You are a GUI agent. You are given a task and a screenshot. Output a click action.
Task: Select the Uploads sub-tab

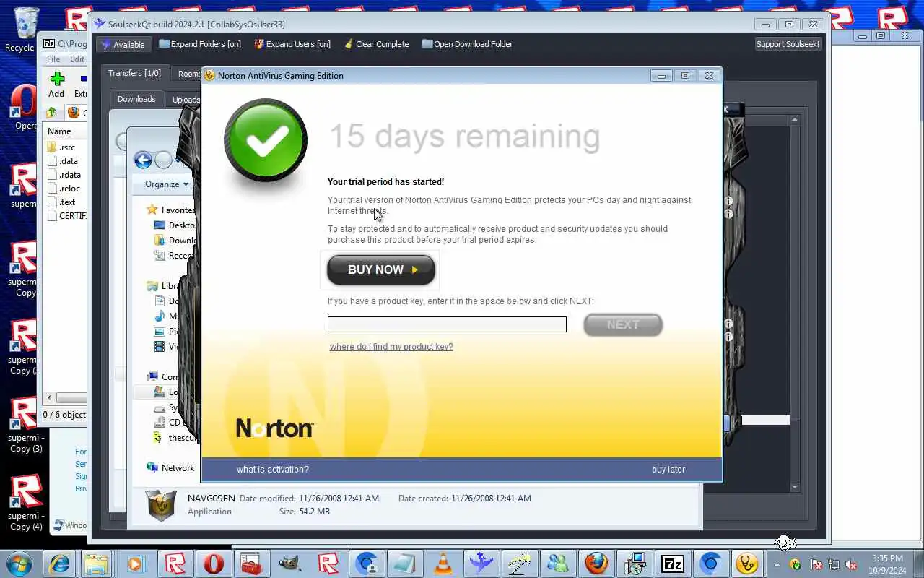[x=184, y=100]
